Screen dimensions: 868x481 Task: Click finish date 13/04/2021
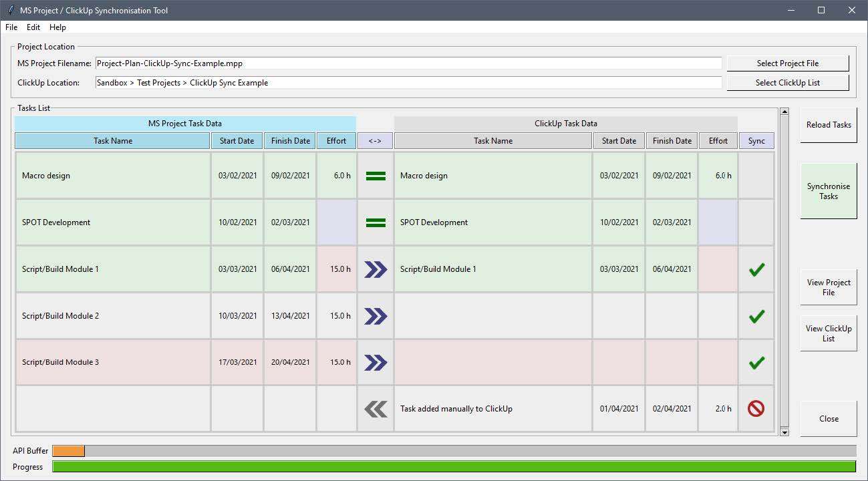tap(290, 316)
